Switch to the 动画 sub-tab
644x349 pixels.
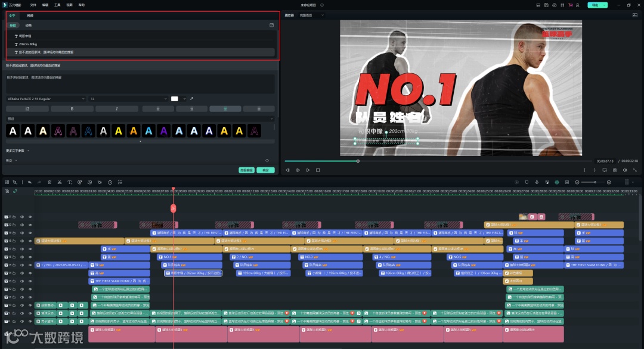pyautogui.click(x=29, y=25)
